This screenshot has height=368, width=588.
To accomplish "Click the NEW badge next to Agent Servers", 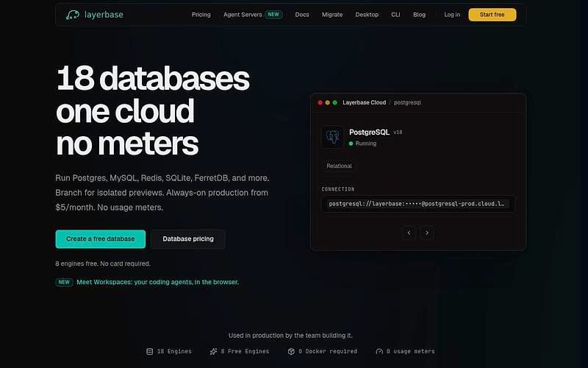I will tap(273, 15).
